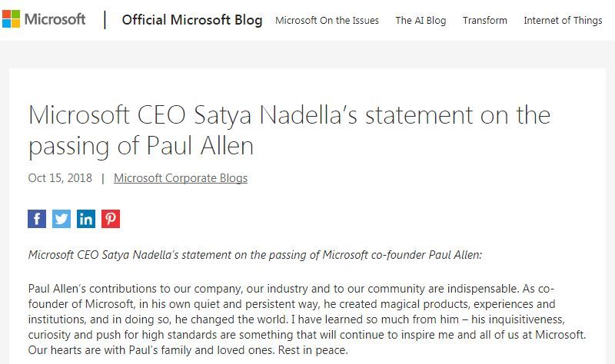Click the gray margin left of the article
The width and height of the screenshot is (615, 364).
[x=4, y=230]
